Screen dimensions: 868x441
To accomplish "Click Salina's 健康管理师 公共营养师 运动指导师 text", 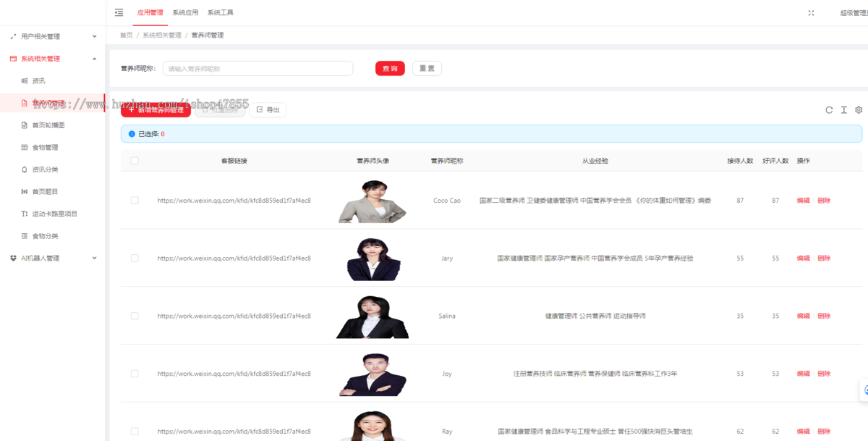I will [x=595, y=316].
